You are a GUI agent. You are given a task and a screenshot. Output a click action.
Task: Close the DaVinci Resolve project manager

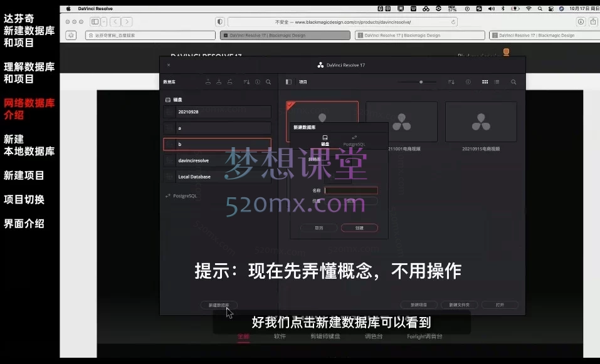click(x=169, y=65)
